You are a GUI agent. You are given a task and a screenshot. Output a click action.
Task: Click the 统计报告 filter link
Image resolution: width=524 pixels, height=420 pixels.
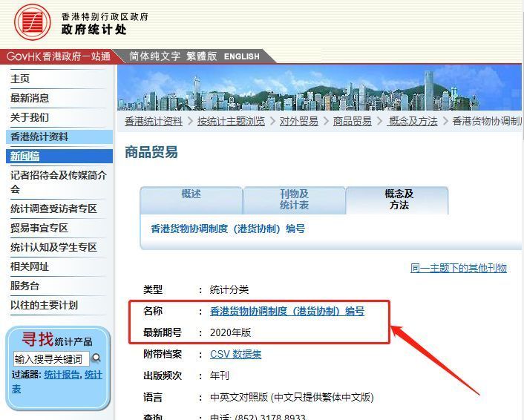pyautogui.click(x=62, y=375)
